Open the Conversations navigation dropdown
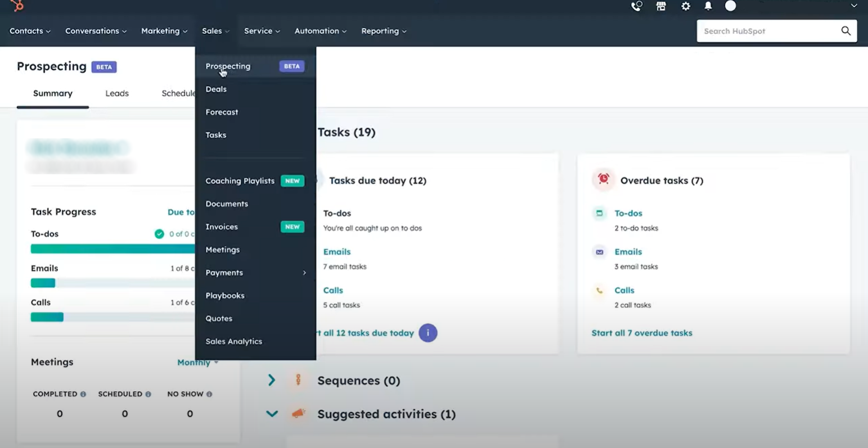The width and height of the screenshot is (868, 448). (x=96, y=31)
